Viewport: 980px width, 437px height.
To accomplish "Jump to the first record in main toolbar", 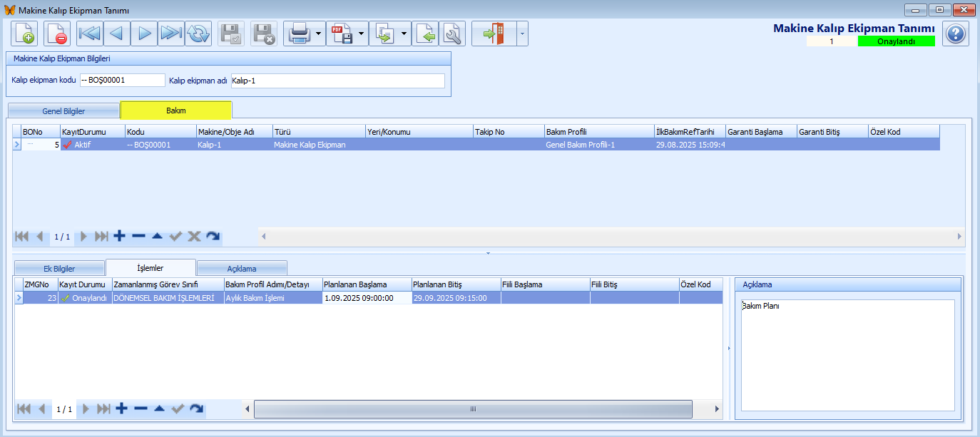I will tap(90, 34).
